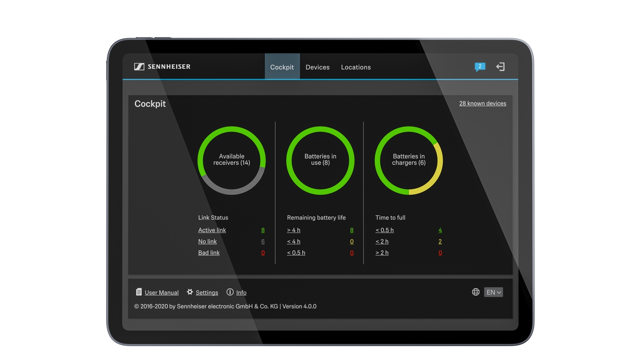Click the Time to full heading

click(390, 218)
